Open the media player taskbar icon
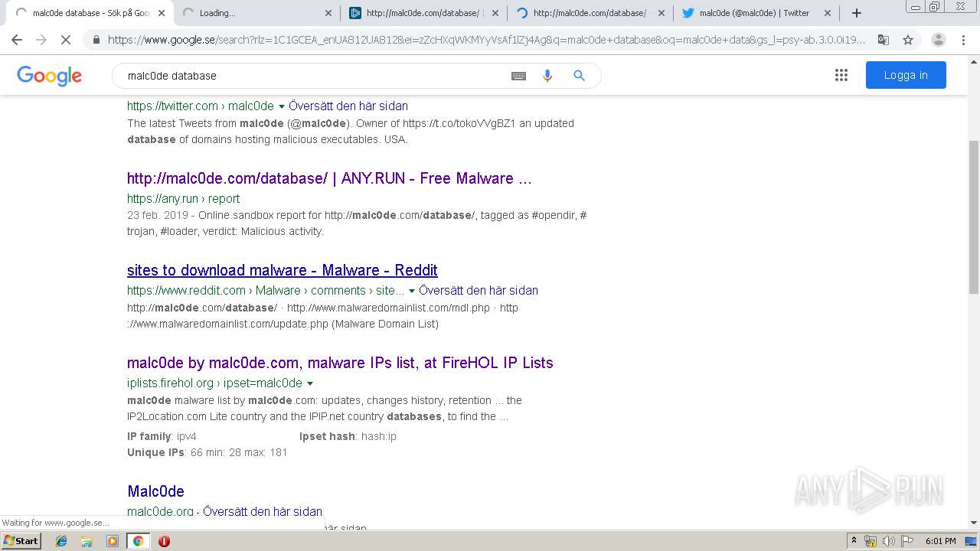980x551 pixels. click(113, 541)
